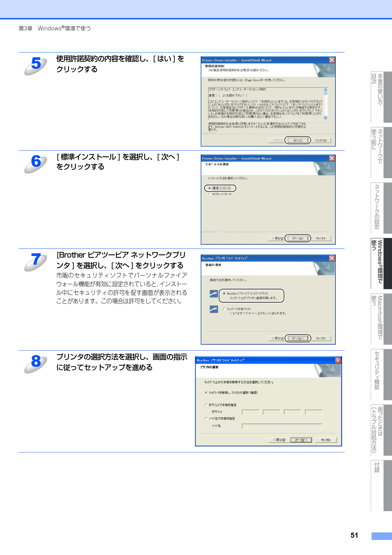Select ネットワーク共有プリンタ radio button
The height and width of the screenshot is (555, 392).
click(224, 309)
